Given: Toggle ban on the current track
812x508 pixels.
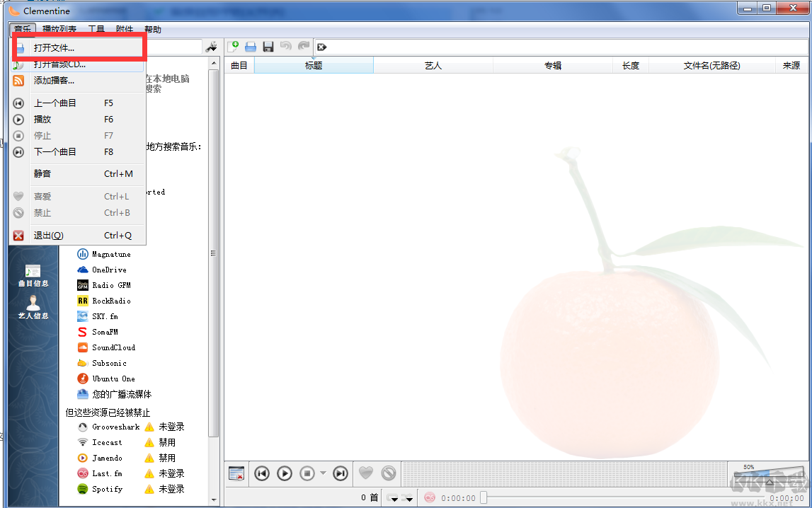Looking at the screenshot, I should pos(388,473).
